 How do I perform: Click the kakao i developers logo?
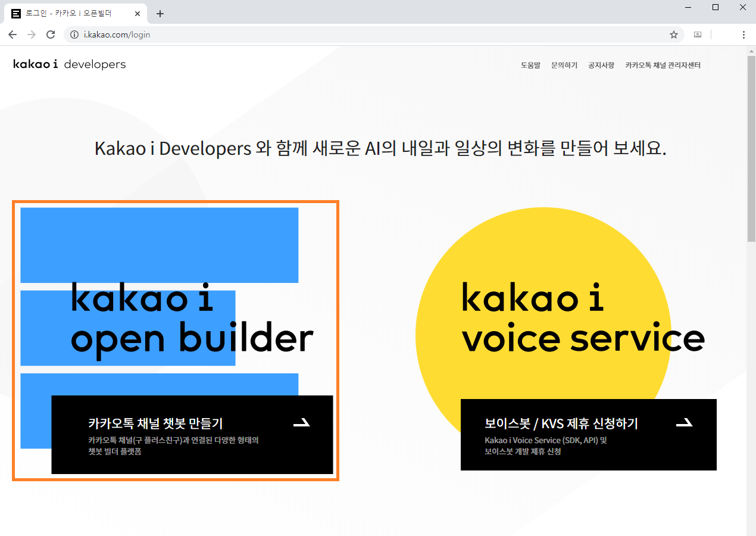coord(70,64)
